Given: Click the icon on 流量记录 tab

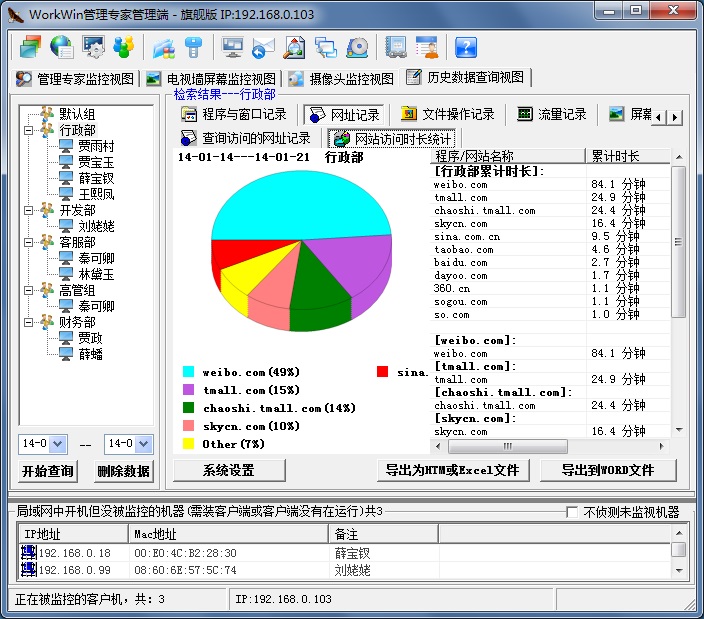Looking at the screenshot, I should point(525,114).
